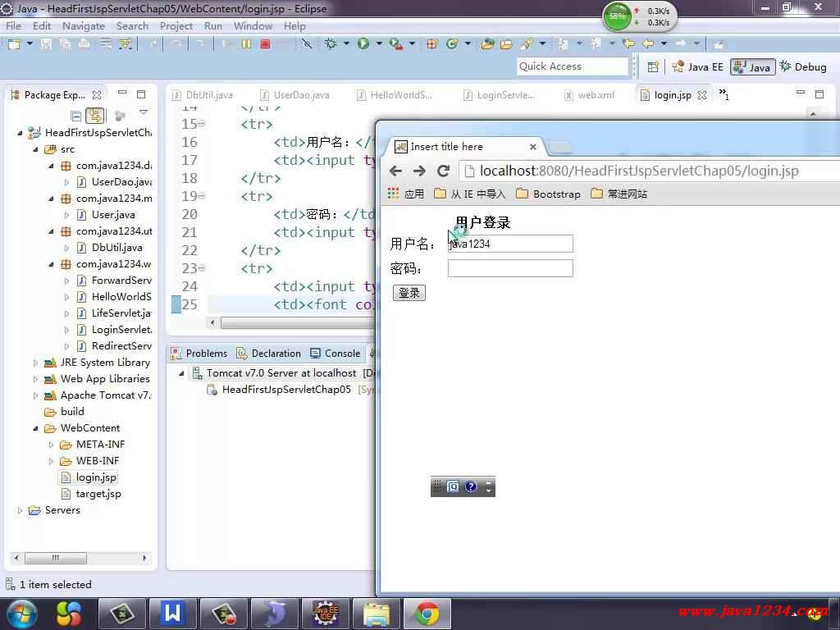Open the Bootstrap bookmarks folder
840x630 pixels.
point(548,194)
